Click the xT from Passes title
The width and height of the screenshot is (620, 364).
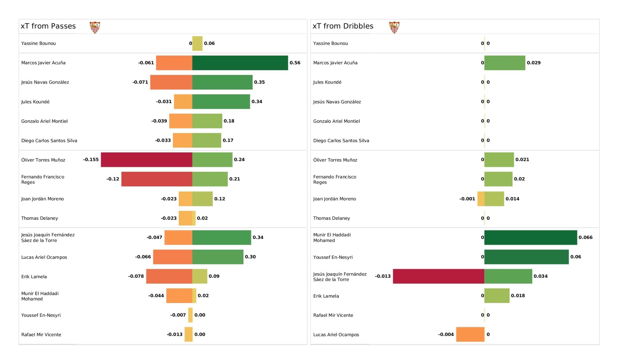[48, 26]
